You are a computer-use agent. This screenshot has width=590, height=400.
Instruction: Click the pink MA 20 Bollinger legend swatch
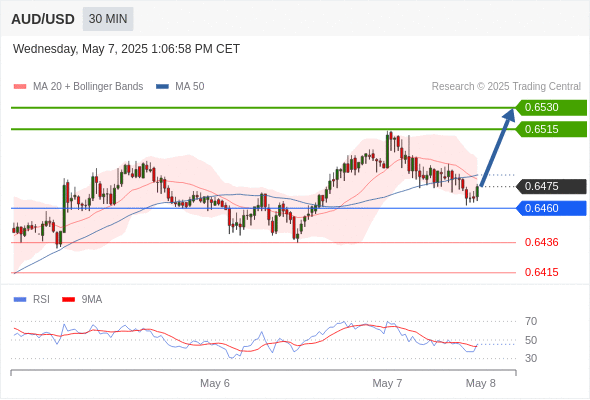pyautogui.click(x=20, y=87)
